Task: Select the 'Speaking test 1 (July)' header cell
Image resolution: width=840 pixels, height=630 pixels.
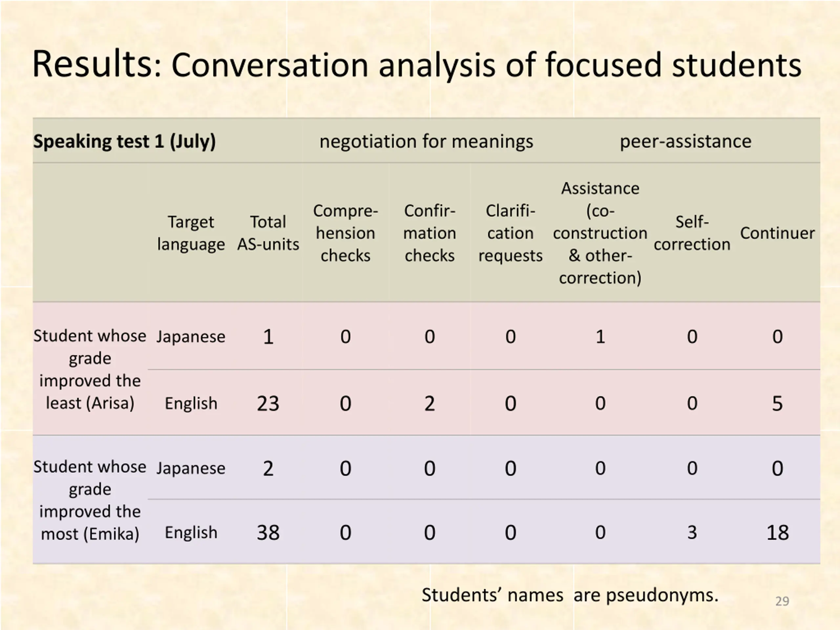Action: click(125, 141)
